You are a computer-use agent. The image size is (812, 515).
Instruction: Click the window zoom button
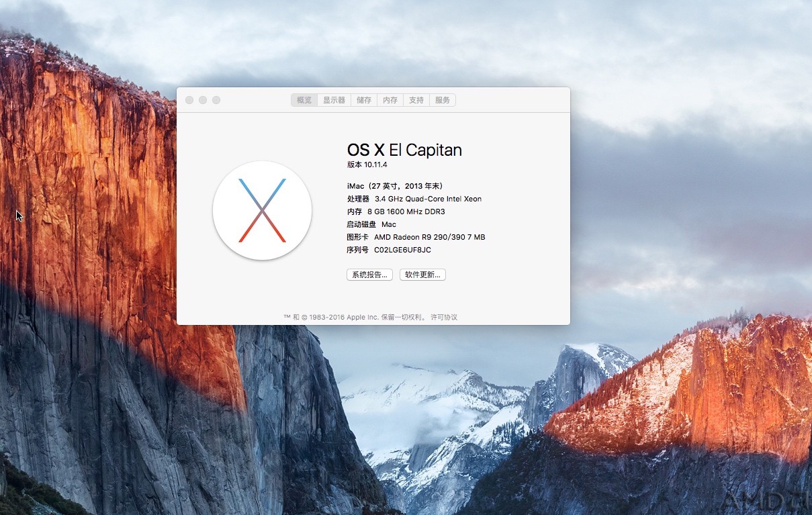click(x=216, y=100)
